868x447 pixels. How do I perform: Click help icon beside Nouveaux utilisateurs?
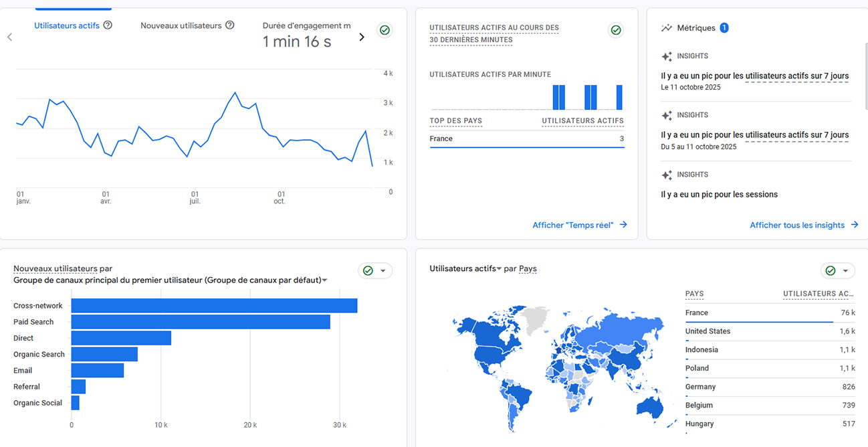click(x=229, y=25)
